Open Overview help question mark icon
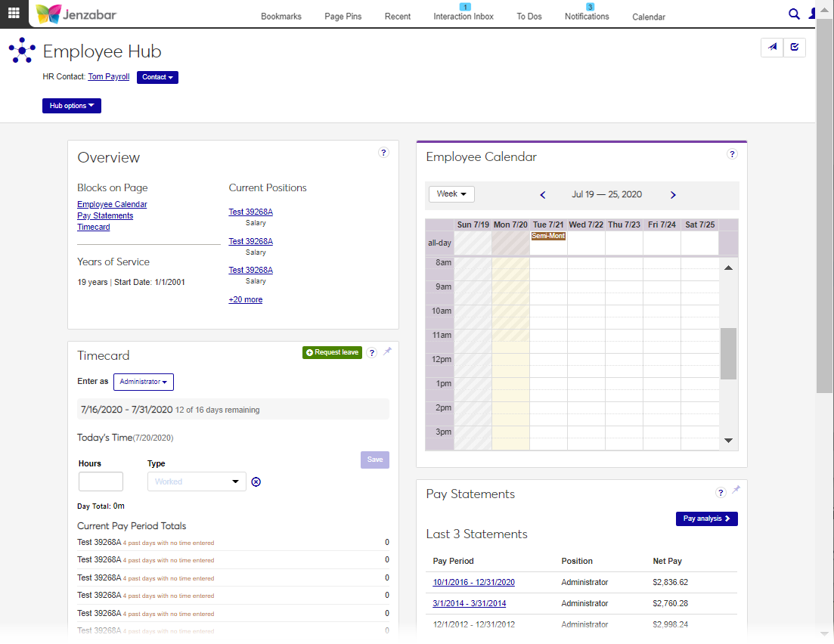The image size is (834, 644). click(383, 153)
